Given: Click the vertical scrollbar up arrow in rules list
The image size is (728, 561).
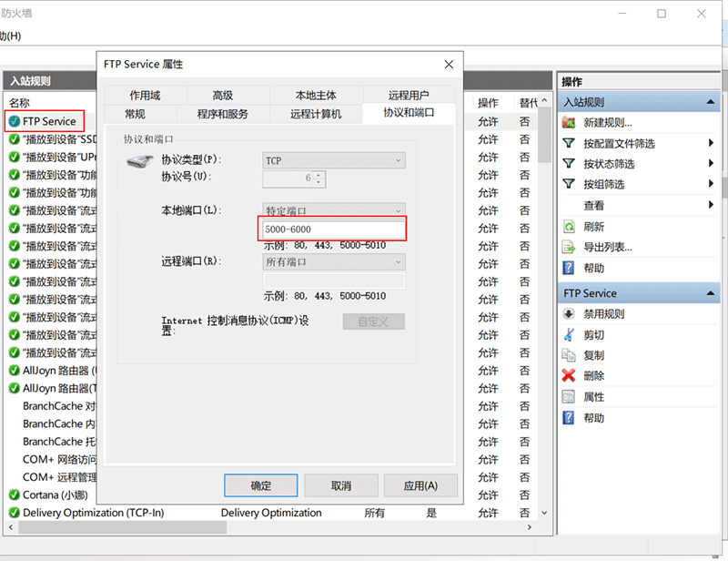Looking at the screenshot, I should [544, 100].
